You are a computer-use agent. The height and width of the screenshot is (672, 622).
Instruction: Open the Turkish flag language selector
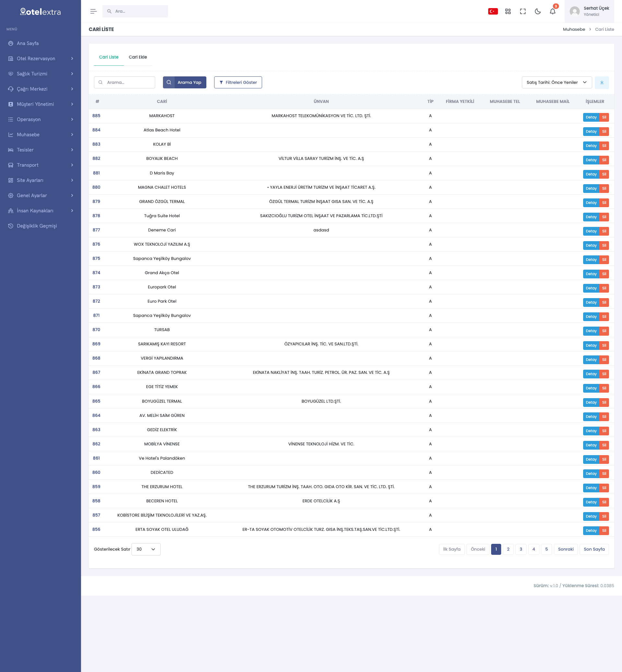493,11
